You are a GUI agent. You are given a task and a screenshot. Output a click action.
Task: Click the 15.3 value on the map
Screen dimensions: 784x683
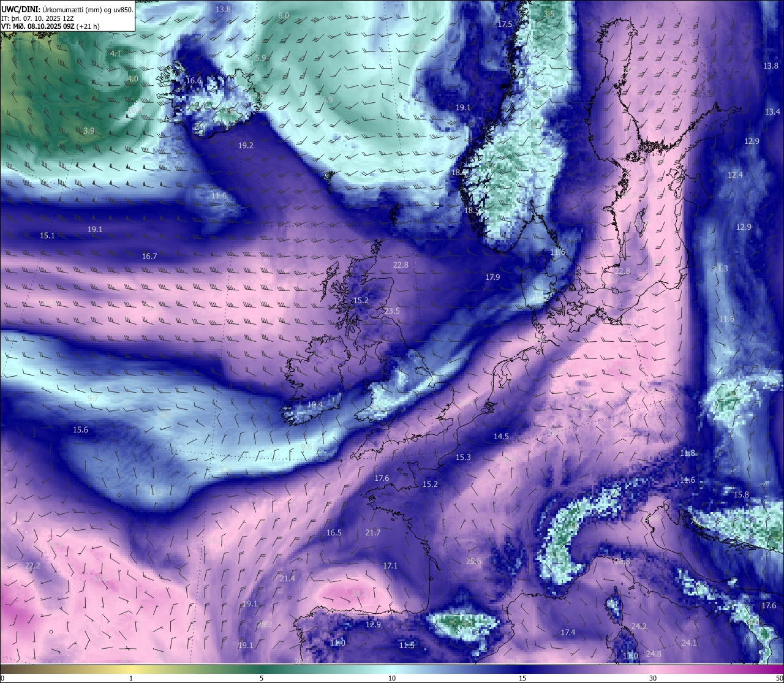click(463, 457)
